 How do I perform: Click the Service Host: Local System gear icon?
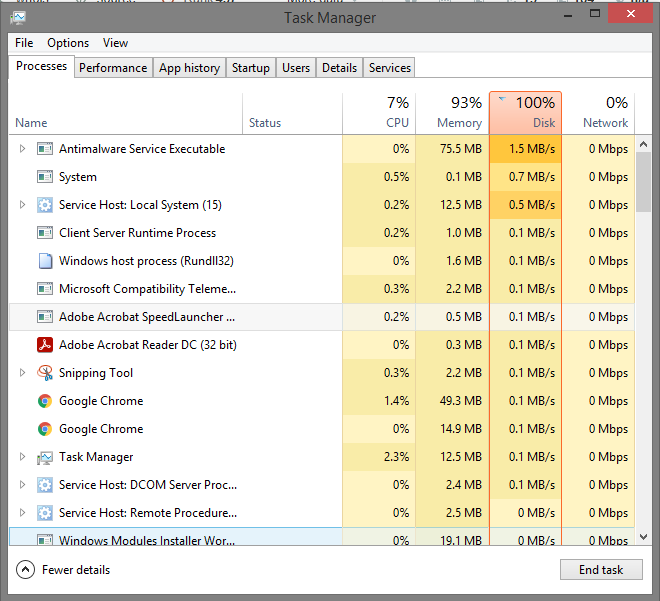(45, 205)
